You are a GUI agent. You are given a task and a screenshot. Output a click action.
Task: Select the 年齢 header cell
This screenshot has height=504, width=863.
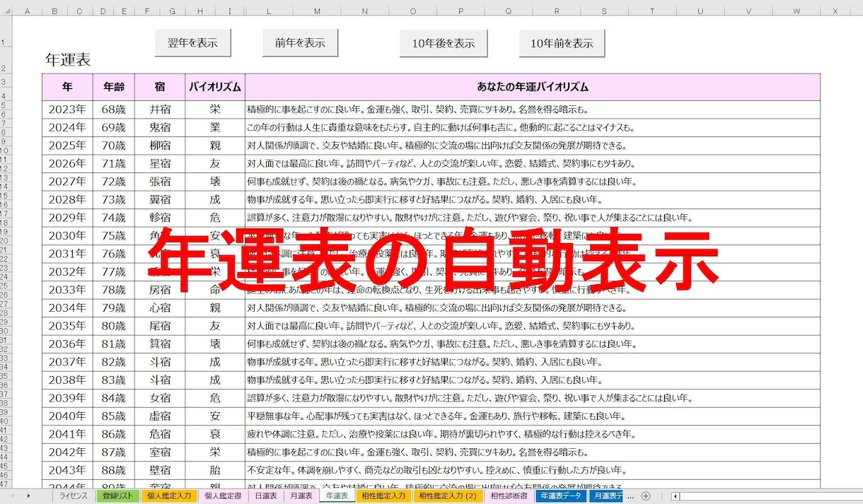114,87
